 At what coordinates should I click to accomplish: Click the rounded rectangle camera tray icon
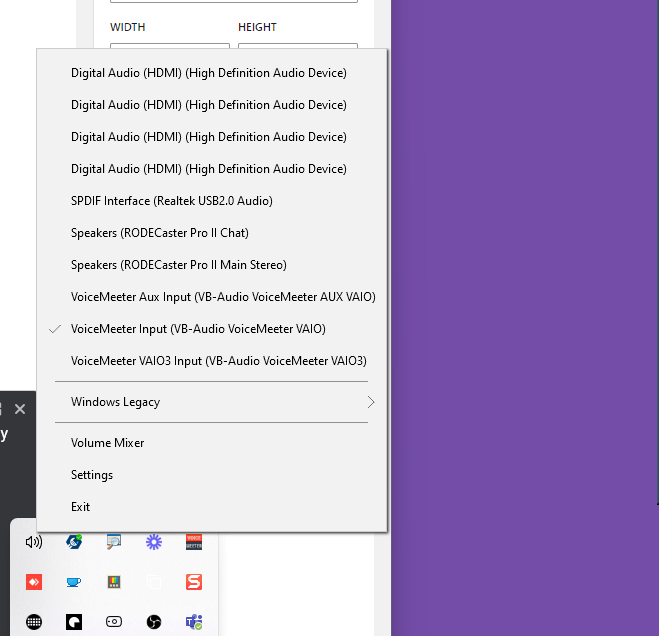click(114, 621)
